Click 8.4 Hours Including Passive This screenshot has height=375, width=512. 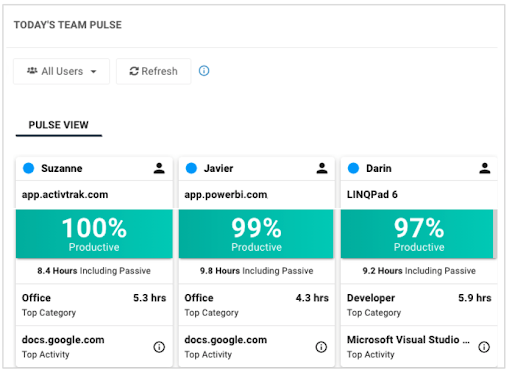pos(94,271)
